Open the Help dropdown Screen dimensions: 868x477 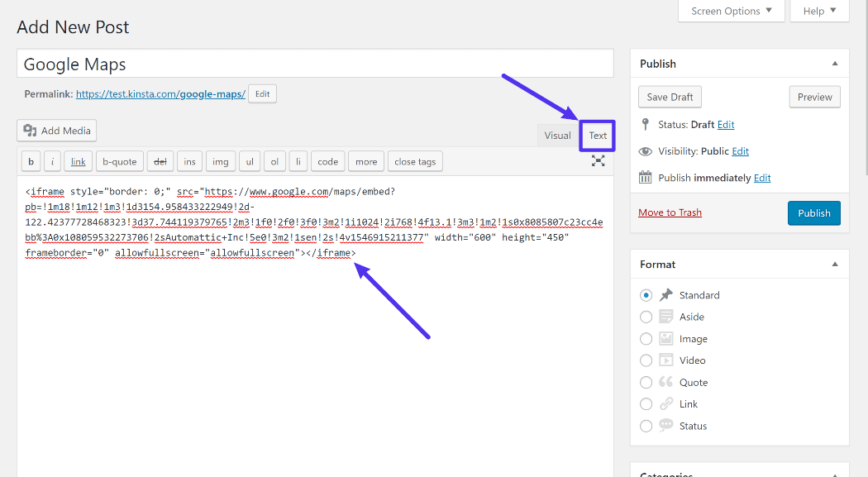click(x=818, y=11)
